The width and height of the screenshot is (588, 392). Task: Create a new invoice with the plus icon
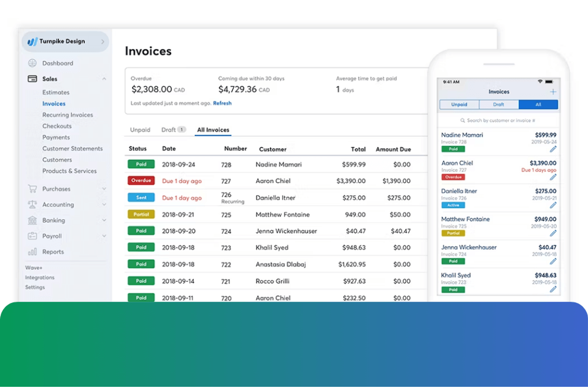click(x=553, y=91)
